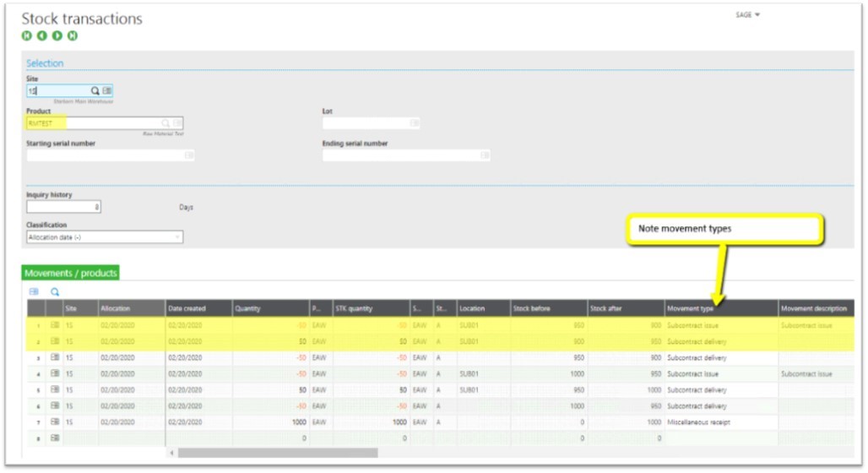
Task: Click the previous record navigation arrow
Action: [41, 35]
